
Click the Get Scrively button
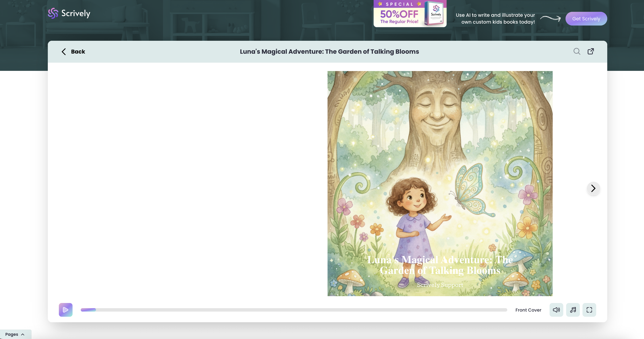coord(586,19)
